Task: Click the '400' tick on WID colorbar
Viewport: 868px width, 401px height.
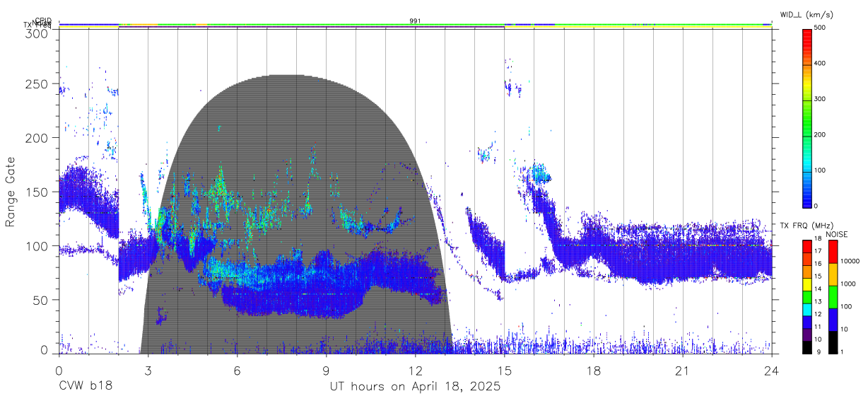Action: (821, 64)
